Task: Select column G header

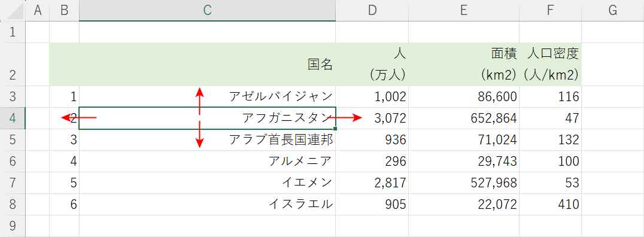Action: coord(613,11)
